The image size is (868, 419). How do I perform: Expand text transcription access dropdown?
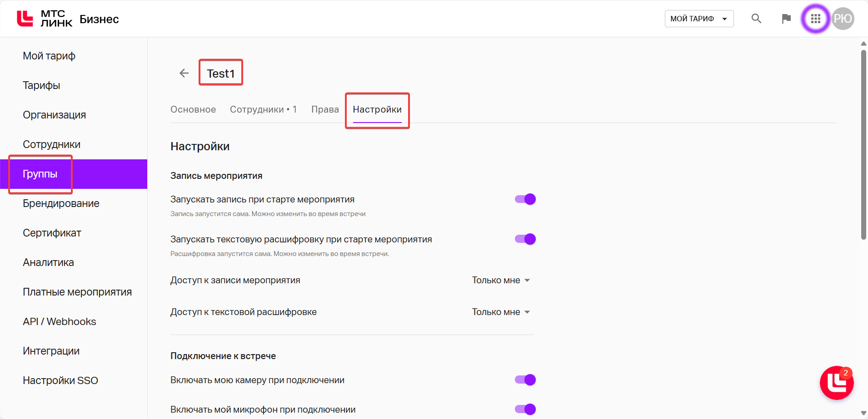[501, 312]
